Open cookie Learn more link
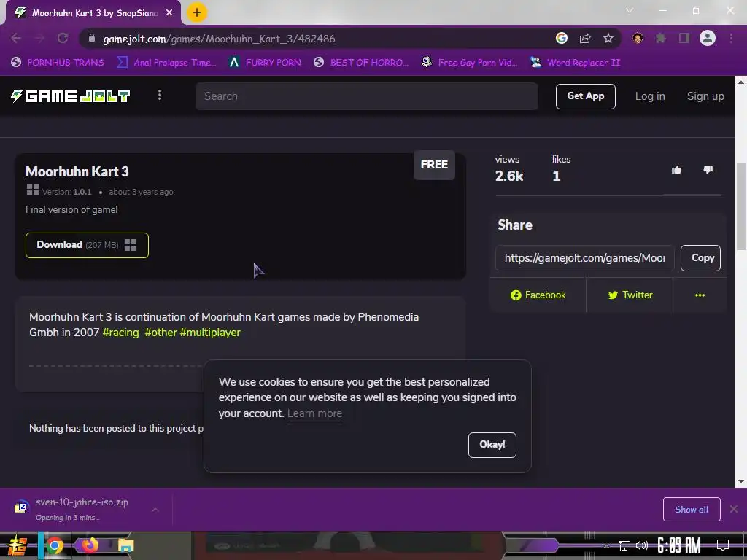 coord(315,413)
